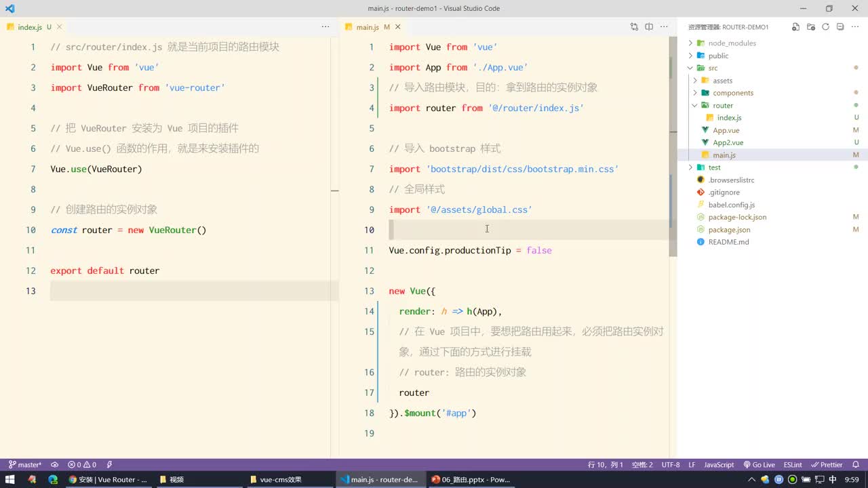The width and height of the screenshot is (868, 488).
Task: Open the errors and warnings count
Action: pyautogui.click(x=82, y=465)
